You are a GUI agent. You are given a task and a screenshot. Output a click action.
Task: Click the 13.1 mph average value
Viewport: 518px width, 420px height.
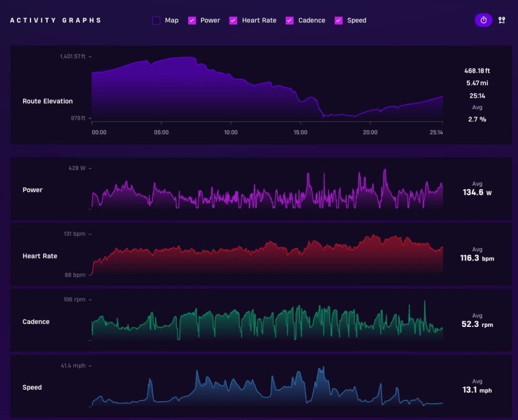[x=477, y=390]
